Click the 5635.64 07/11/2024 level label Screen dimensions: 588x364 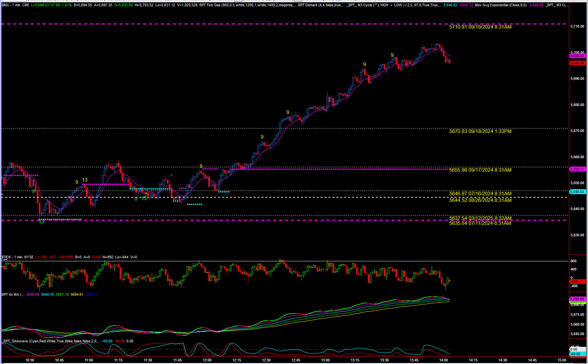click(x=480, y=223)
